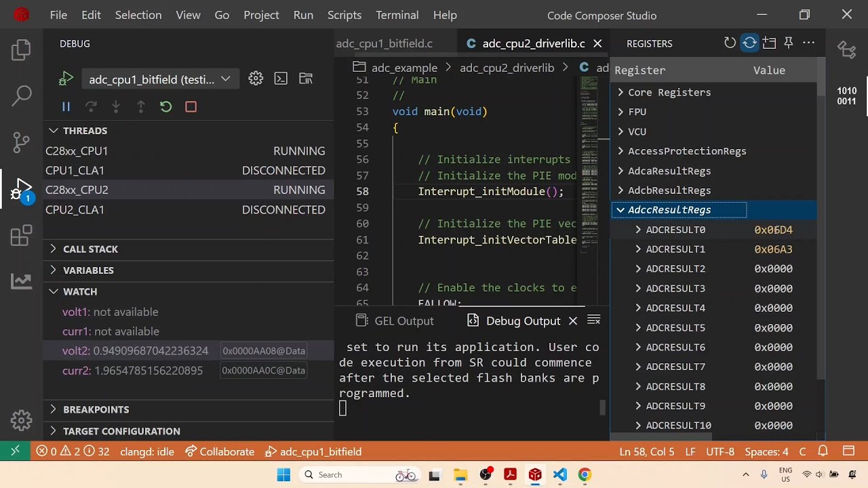Start debugging with the green play icon
The image size is (868, 488).
click(66, 79)
